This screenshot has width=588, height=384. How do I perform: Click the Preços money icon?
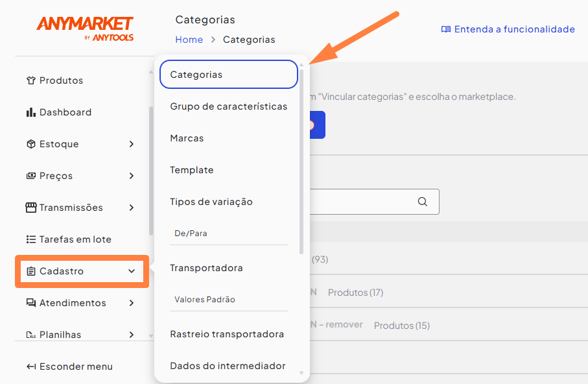[30, 176]
